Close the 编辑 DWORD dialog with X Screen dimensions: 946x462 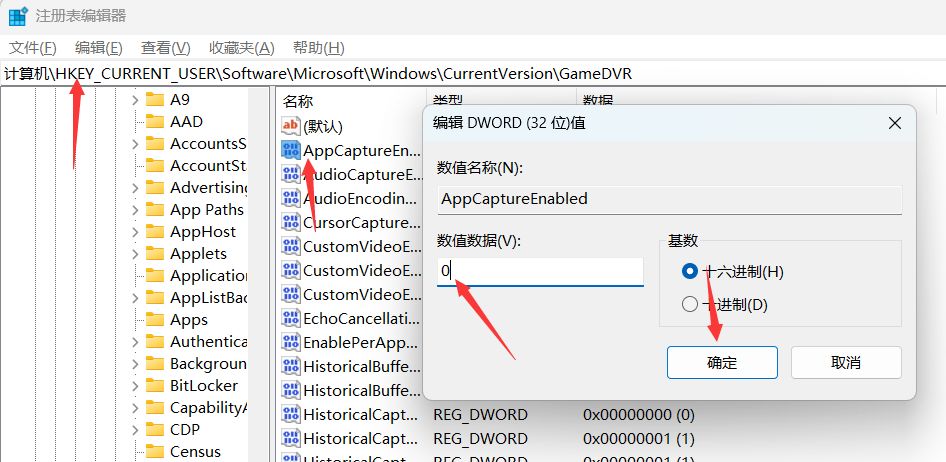point(895,124)
